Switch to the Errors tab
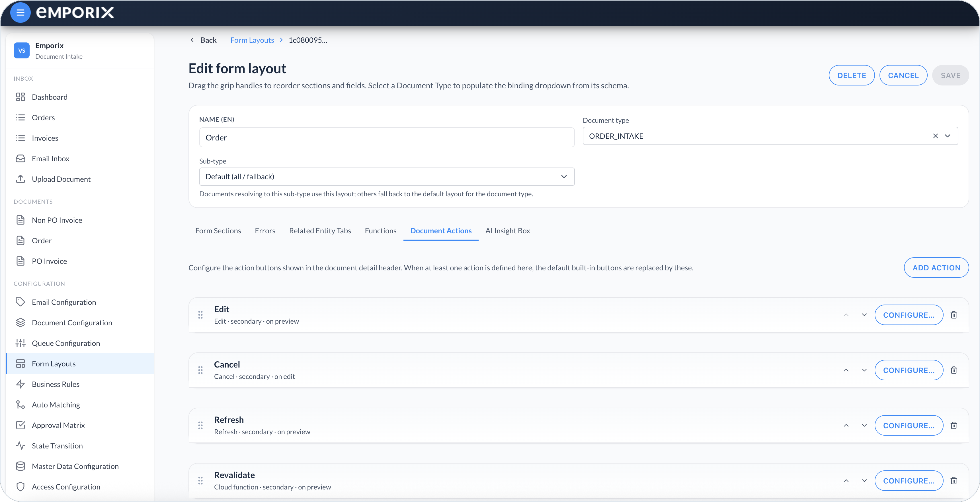This screenshot has width=980, height=502. pyautogui.click(x=265, y=231)
